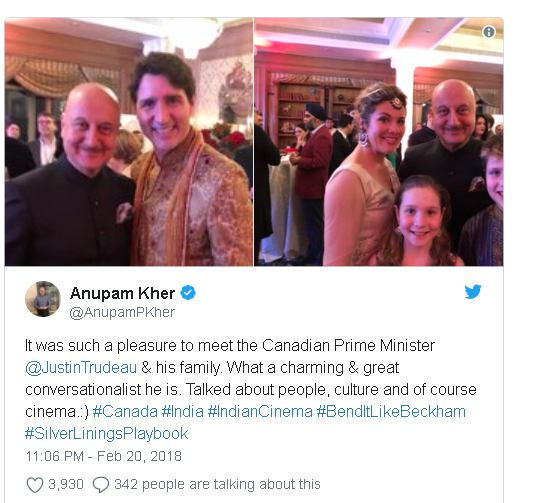Open the @JustinTrudeau mention link
This screenshot has height=503, width=541.
pos(81,368)
